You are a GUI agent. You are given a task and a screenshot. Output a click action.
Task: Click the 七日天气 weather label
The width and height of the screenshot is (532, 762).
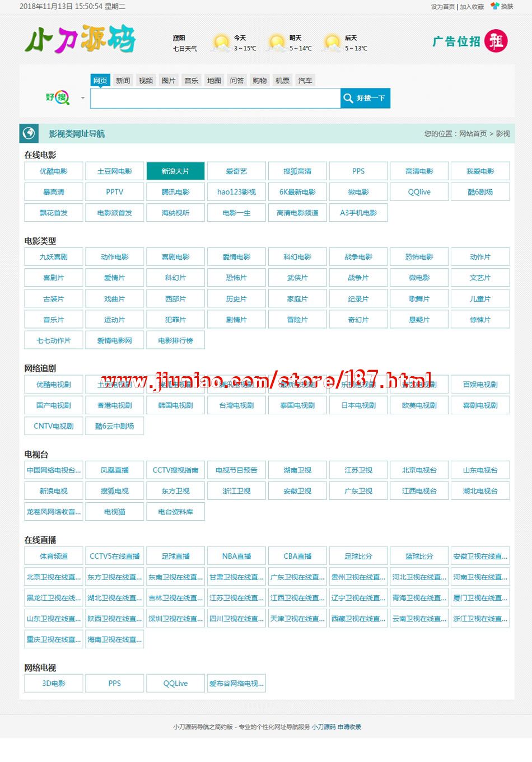point(185,49)
